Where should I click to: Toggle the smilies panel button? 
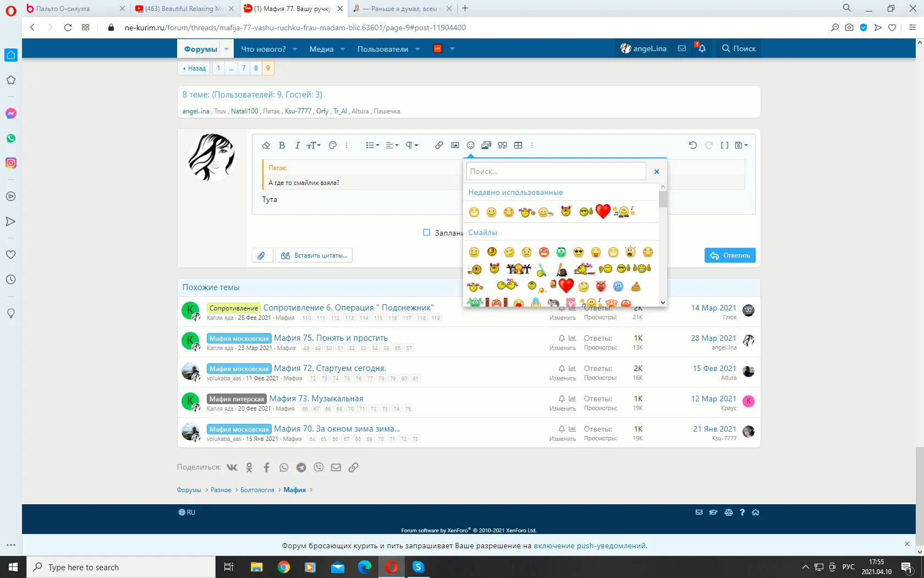(x=471, y=145)
